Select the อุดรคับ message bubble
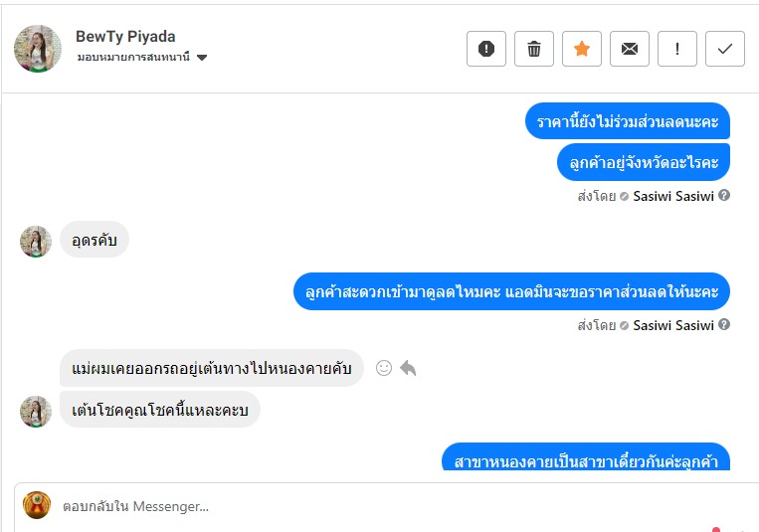Image resolution: width=759 pixels, height=532 pixels. click(95, 240)
